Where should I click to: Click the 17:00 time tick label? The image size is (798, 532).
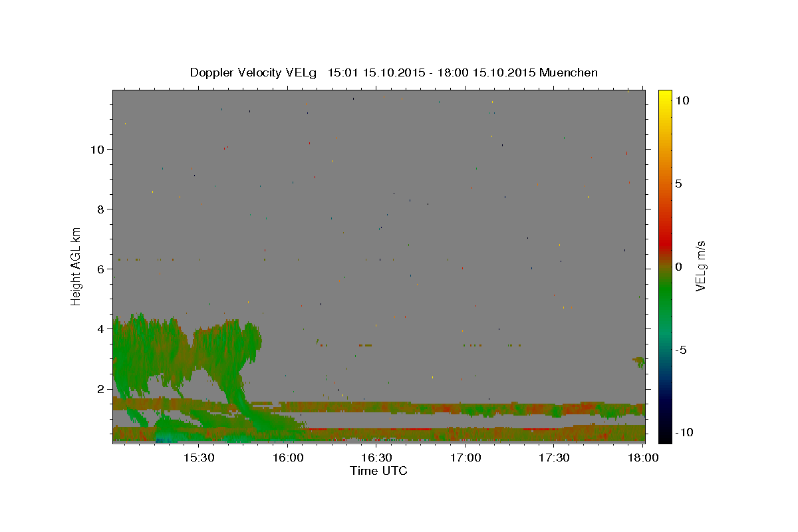click(465, 458)
